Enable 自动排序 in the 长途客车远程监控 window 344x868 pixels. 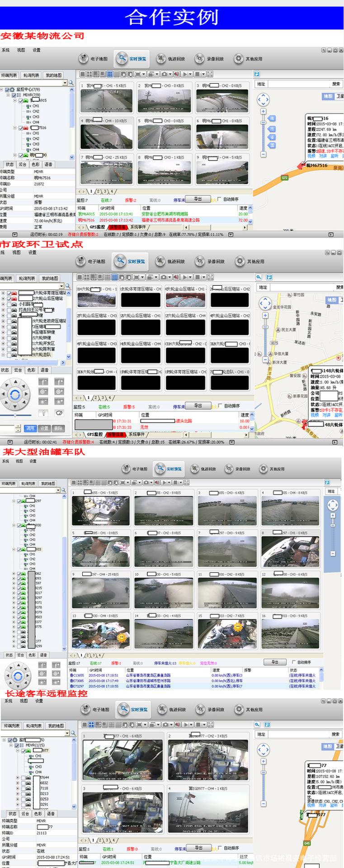tap(219, 848)
